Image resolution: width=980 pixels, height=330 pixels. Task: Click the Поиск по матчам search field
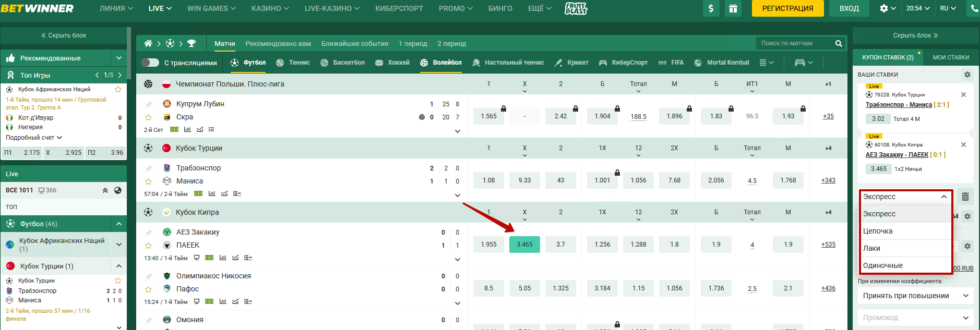(793, 43)
